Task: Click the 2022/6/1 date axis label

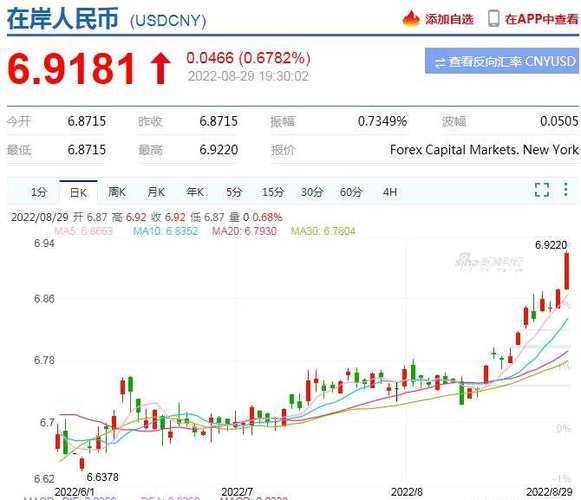Action: click(74, 492)
